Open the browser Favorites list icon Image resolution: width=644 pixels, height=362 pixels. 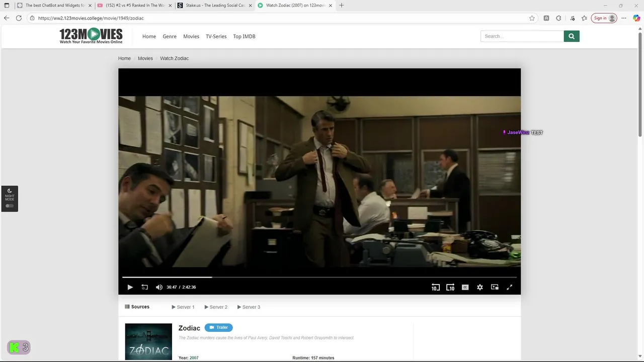(x=584, y=18)
